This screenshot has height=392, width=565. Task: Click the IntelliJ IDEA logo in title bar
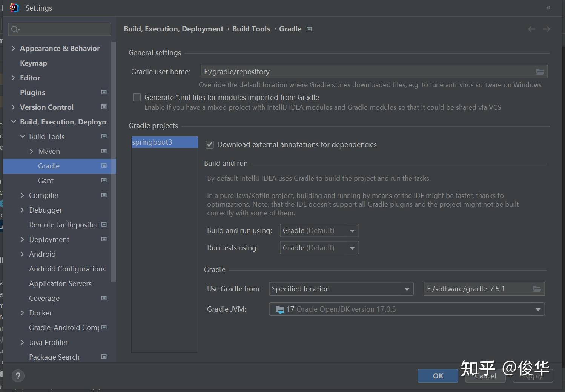(x=14, y=8)
